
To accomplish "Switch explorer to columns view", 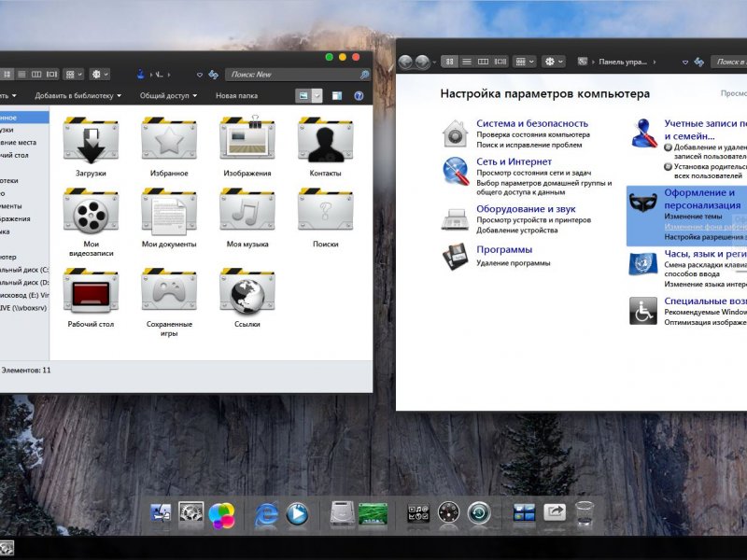I will point(36,75).
